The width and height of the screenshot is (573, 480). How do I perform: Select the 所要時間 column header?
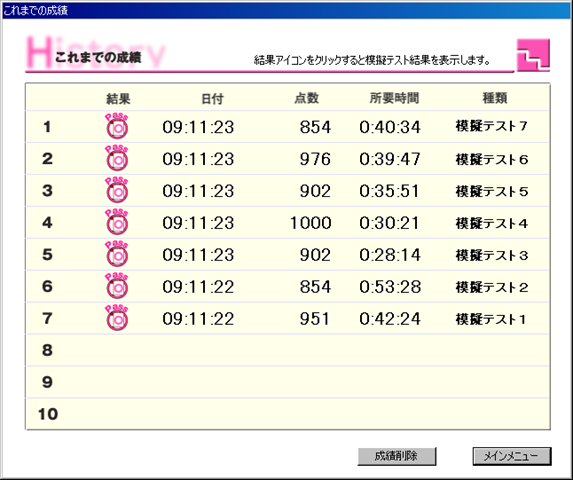(394, 98)
